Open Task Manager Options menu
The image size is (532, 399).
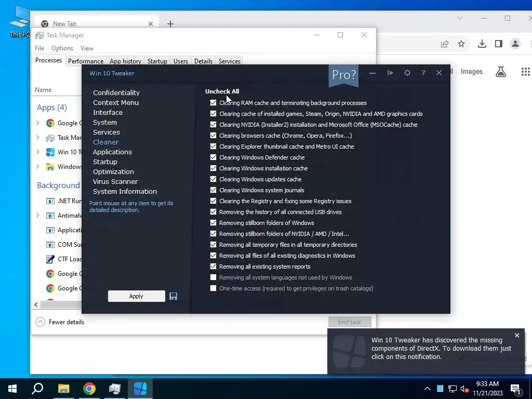click(62, 48)
